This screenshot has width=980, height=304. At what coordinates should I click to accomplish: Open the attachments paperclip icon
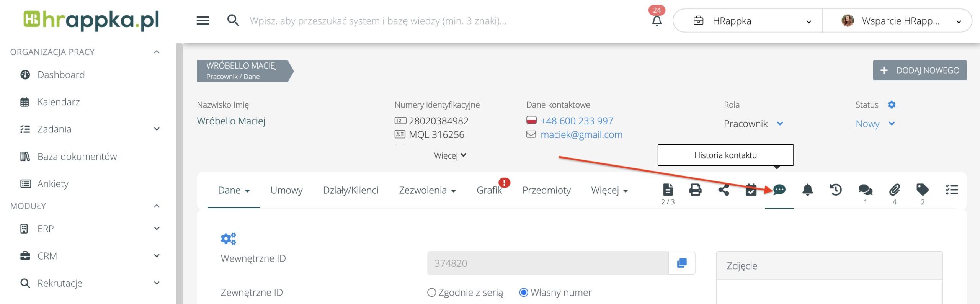click(x=894, y=190)
